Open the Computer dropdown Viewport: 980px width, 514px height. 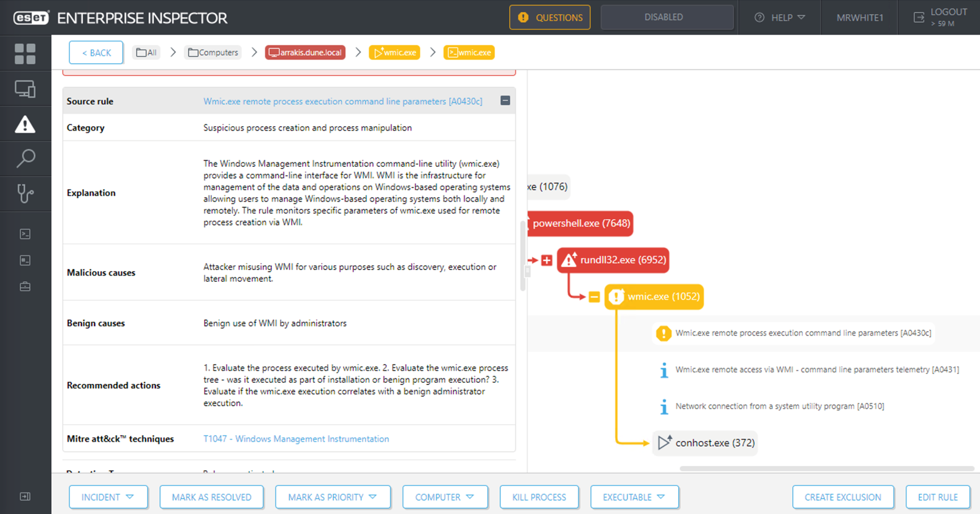(x=445, y=497)
